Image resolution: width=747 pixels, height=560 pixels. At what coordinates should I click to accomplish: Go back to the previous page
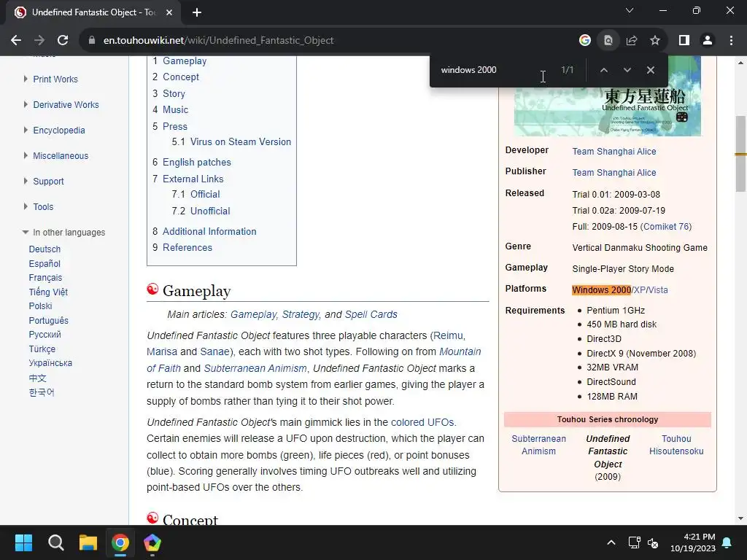point(16,41)
